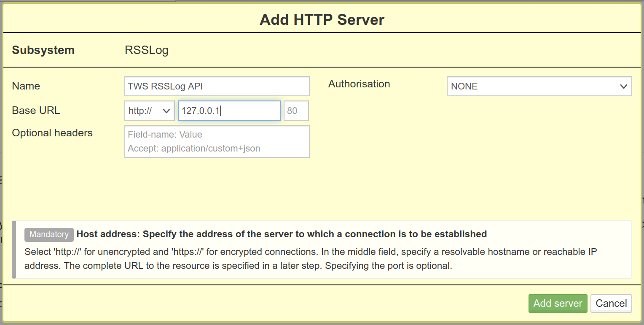Open the Authorisation NONE dropdown
644x325 pixels.
539,86
